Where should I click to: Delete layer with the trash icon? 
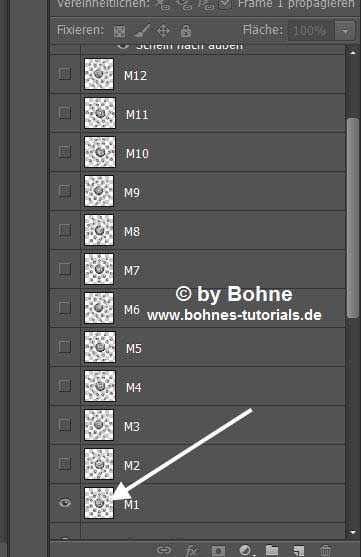[x=325, y=550]
